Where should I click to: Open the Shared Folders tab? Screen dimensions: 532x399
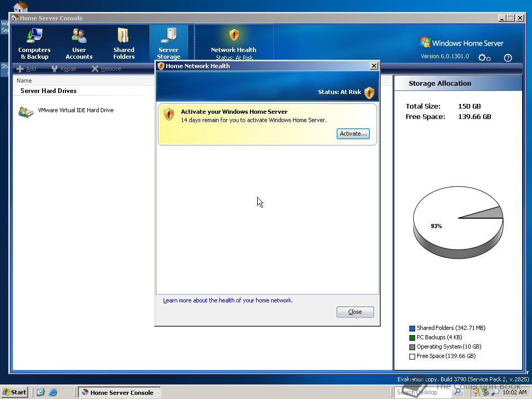(124, 44)
